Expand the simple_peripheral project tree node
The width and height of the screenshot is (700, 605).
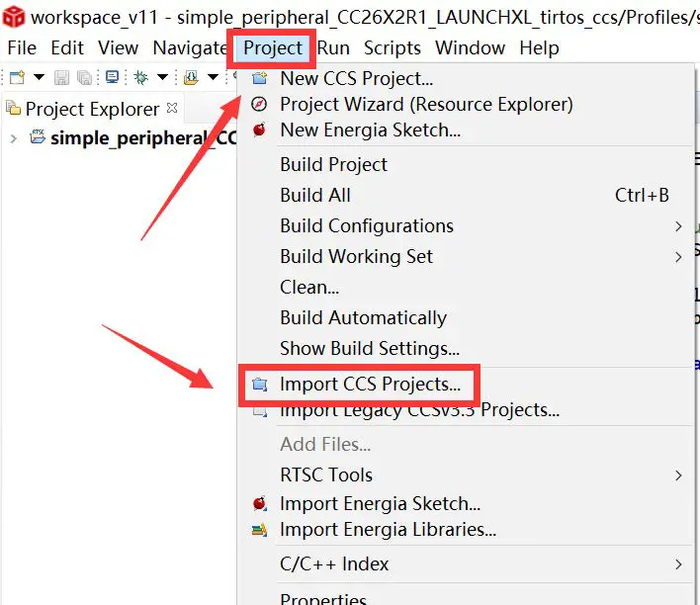[13, 138]
